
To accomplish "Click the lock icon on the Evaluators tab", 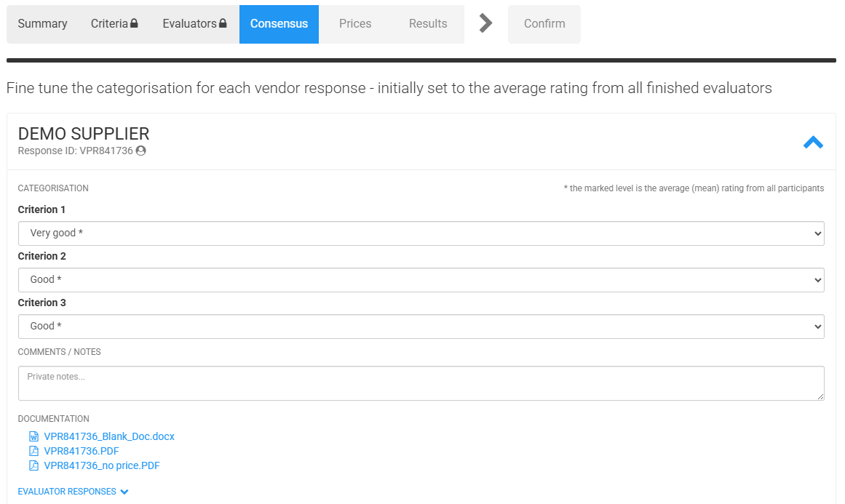I will tap(223, 23).
